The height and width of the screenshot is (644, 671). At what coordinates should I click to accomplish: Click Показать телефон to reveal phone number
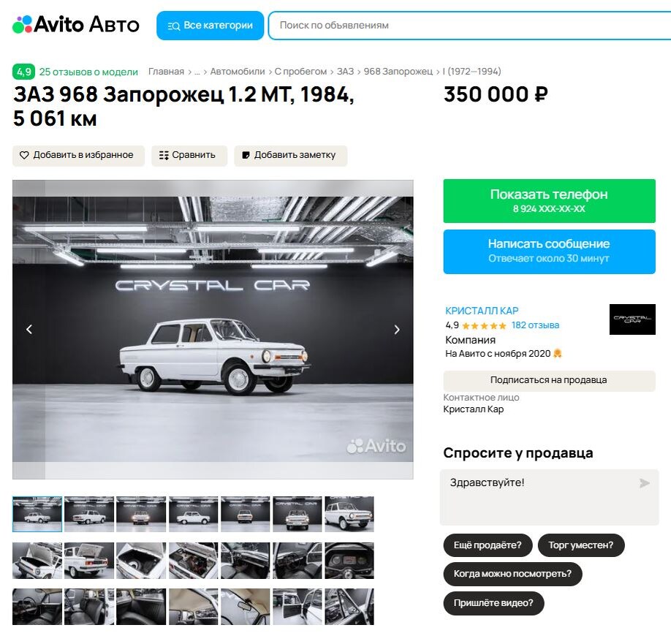(x=549, y=200)
